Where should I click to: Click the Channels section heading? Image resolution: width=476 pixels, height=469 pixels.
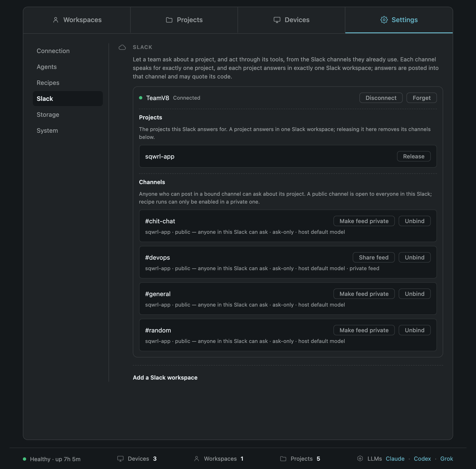click(x=152, y=182)
